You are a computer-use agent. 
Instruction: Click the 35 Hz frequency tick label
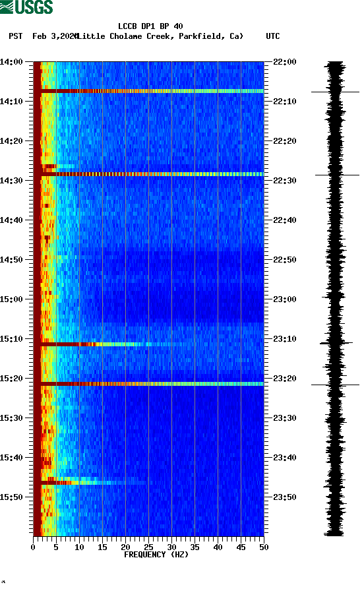click(x=195, y=547)
